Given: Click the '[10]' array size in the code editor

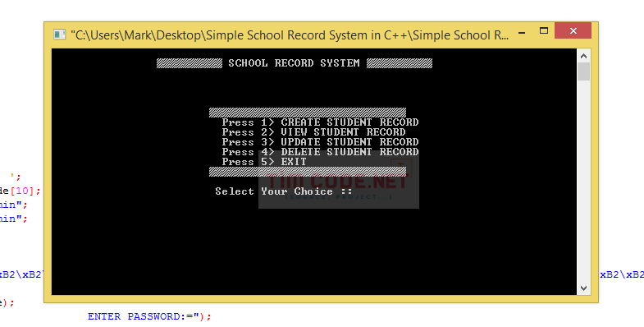Looking at the screenshot, I should (25, 191).
